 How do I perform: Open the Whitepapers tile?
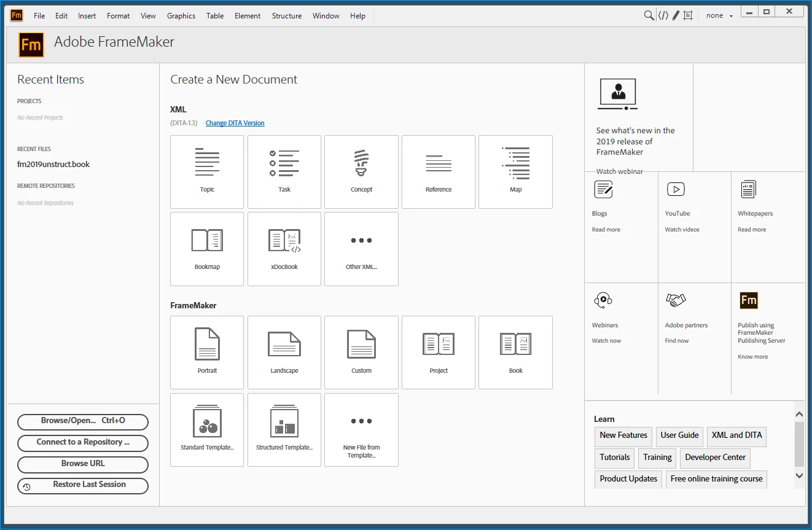(x=768, y=227)
